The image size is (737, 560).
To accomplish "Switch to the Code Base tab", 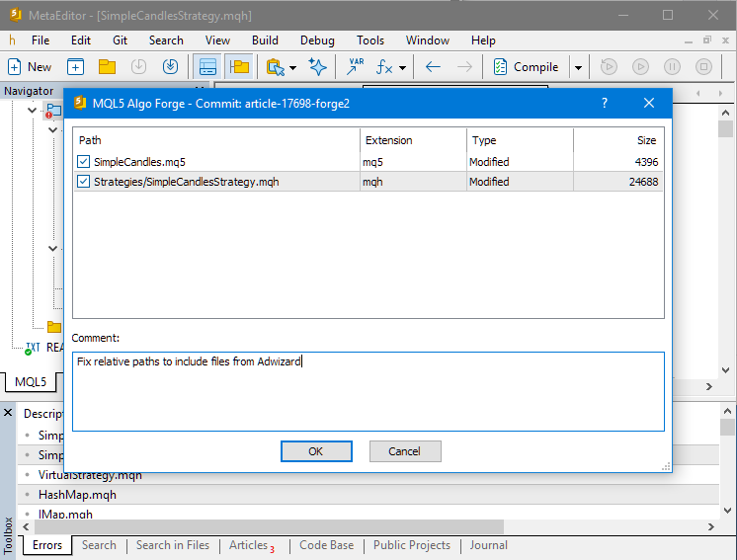I will click(x=327, y=545).
